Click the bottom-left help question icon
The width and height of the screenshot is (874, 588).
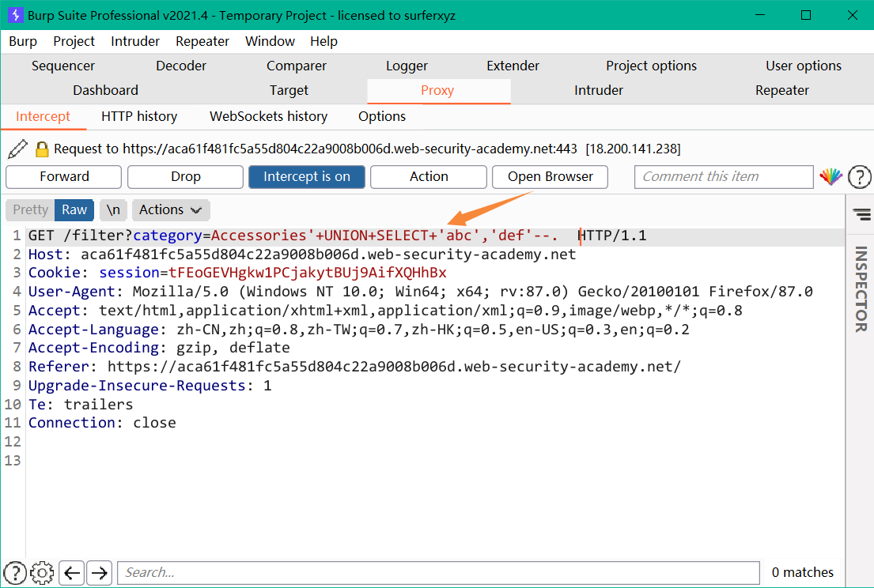coord(15,572)
